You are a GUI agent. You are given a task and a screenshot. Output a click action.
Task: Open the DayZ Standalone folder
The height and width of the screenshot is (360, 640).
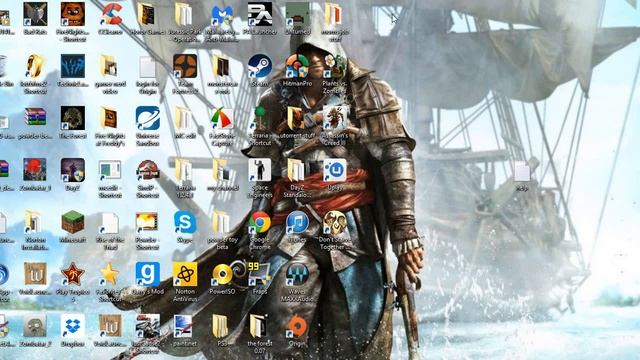coord(297,170)
